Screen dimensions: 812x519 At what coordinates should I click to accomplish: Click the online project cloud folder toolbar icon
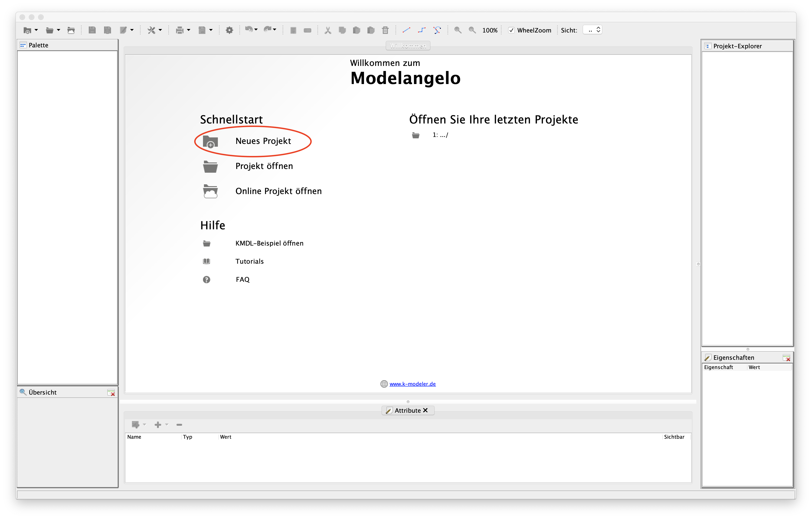pos(71,30)
